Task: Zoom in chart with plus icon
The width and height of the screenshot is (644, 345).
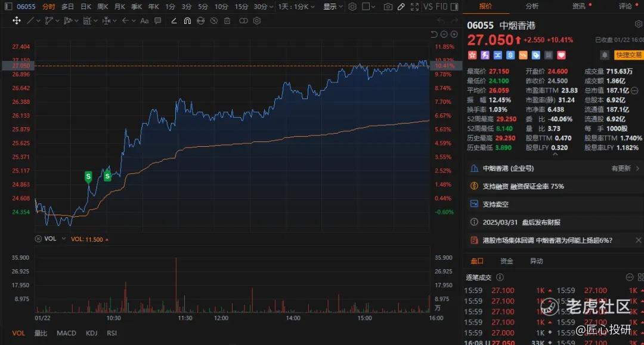Action: click(454, 34)
